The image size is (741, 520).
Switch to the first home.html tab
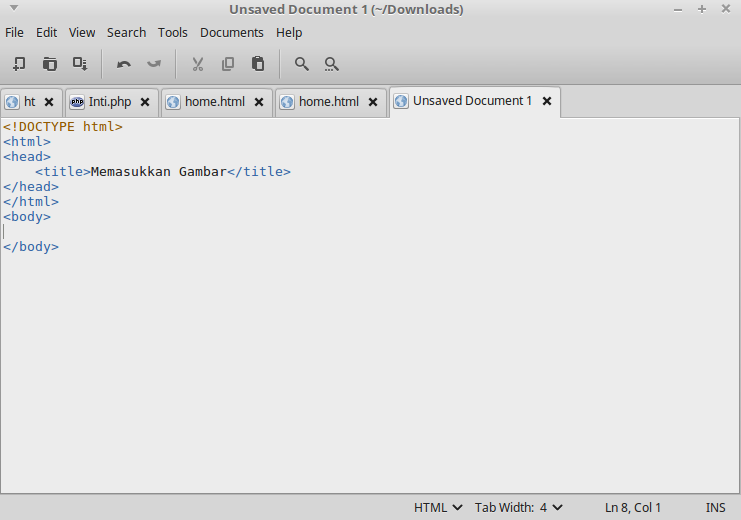[215, 102]
